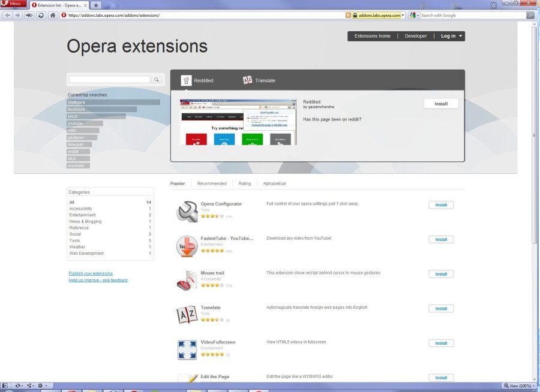Open a new tab with plus button
540x392 pixels.
pos(96,5)
